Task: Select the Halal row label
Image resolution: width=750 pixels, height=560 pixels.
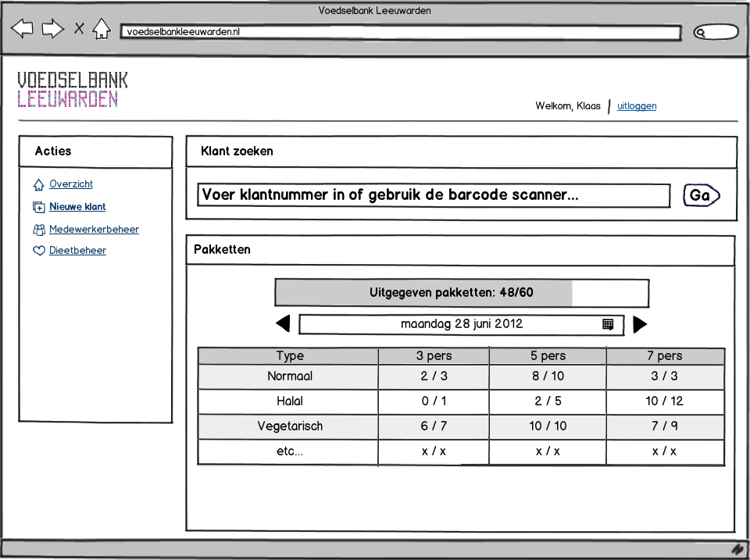Action: pyautogui.click(x=290, y=401)
